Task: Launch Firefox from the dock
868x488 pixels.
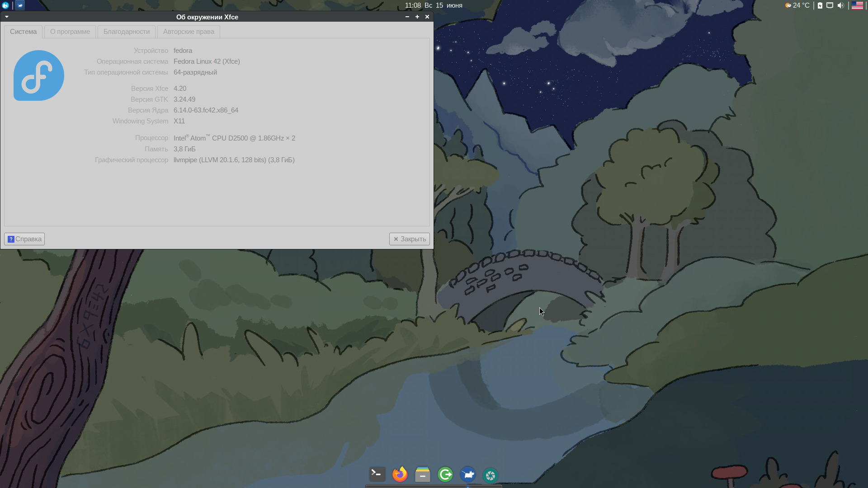Action: click(400, 474)
